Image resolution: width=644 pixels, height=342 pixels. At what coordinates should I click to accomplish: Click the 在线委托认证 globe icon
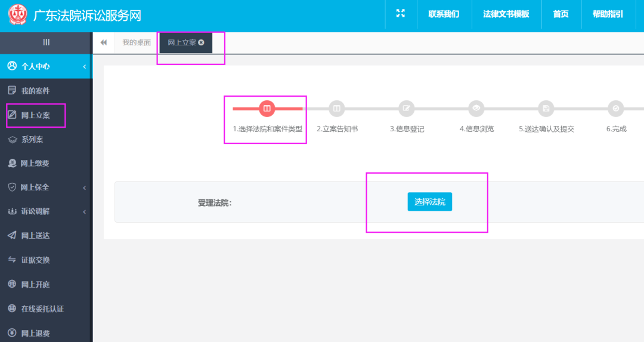12,308
